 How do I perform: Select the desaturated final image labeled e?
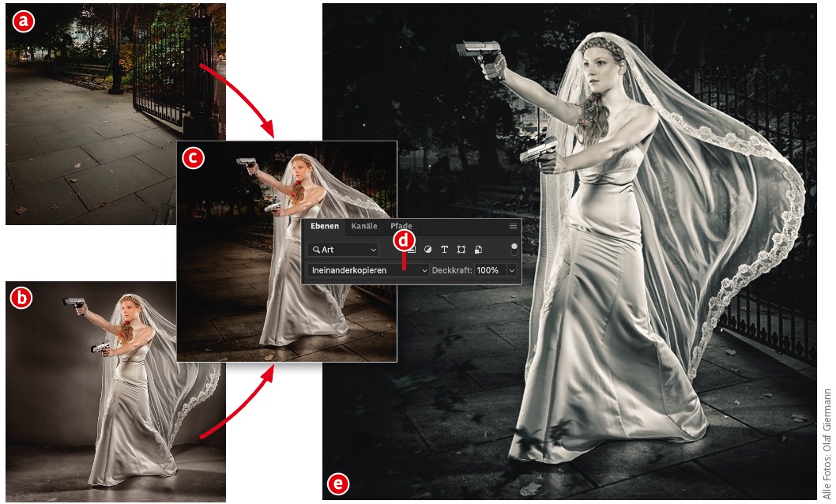tap(570, 251)
